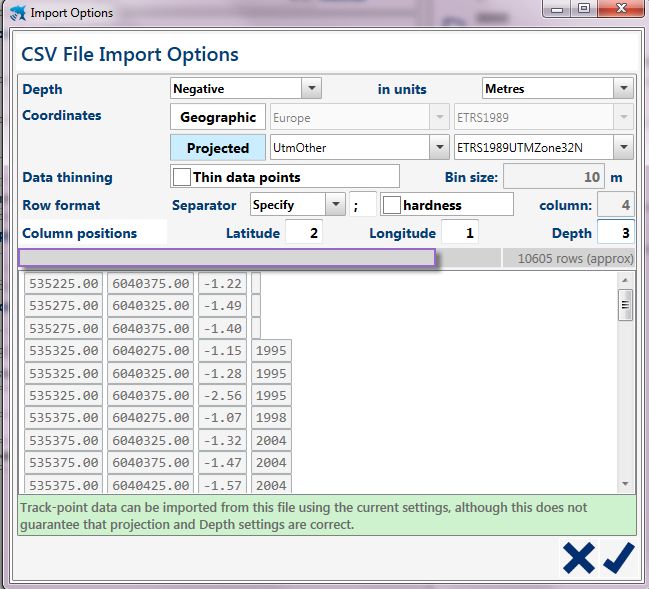The height and width of the screenshot is (589, 649).
Task: Confirm import with the checkmark icon
Action: click(x=618, y=557)
